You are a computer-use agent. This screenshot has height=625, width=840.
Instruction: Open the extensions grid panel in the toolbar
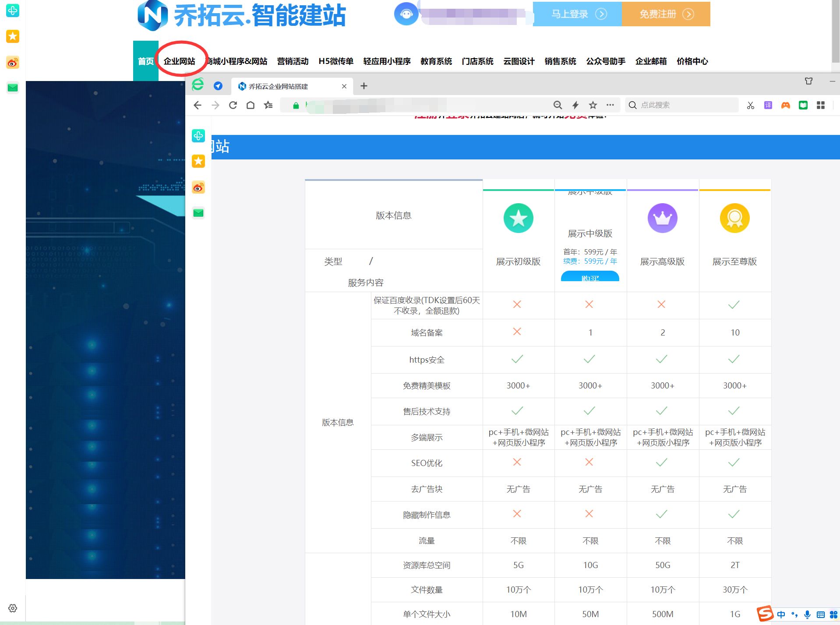(x=821, y=105)
